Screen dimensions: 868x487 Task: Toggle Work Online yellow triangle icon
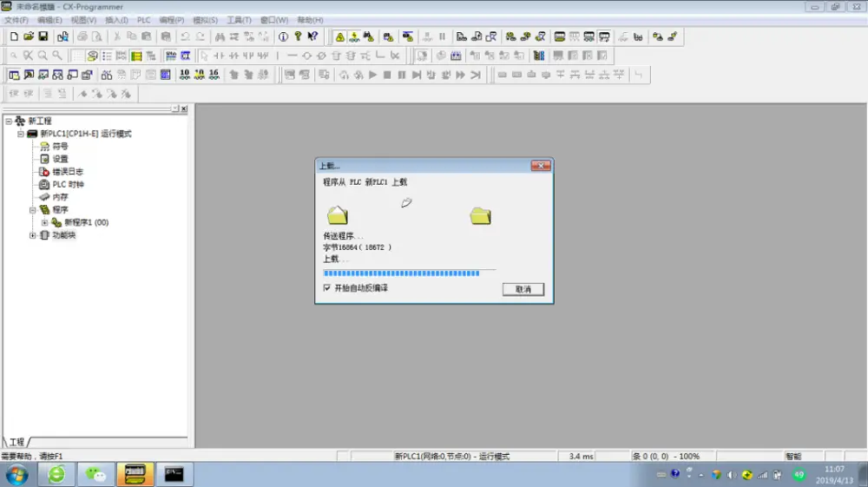pyautogui.click(x=340, y=36)
